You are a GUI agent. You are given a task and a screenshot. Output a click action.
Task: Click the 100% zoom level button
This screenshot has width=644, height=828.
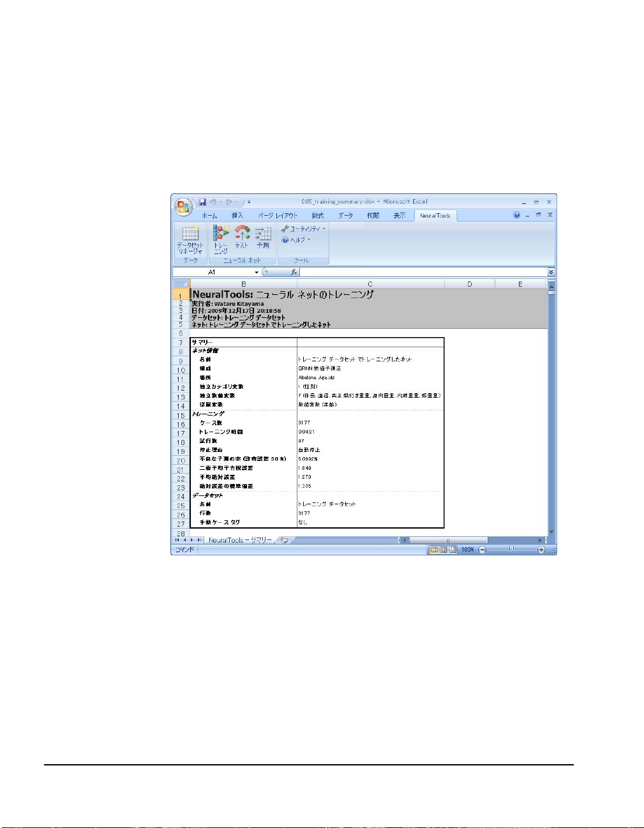point(468,550)
